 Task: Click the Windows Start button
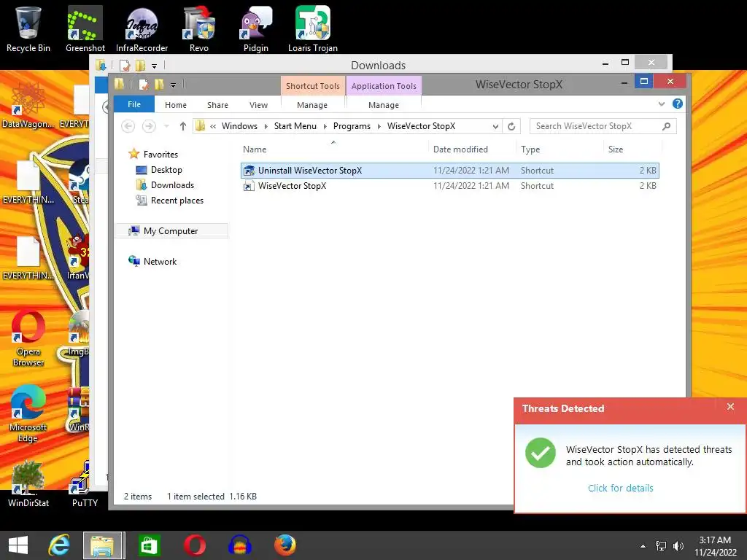pos(18,545)
